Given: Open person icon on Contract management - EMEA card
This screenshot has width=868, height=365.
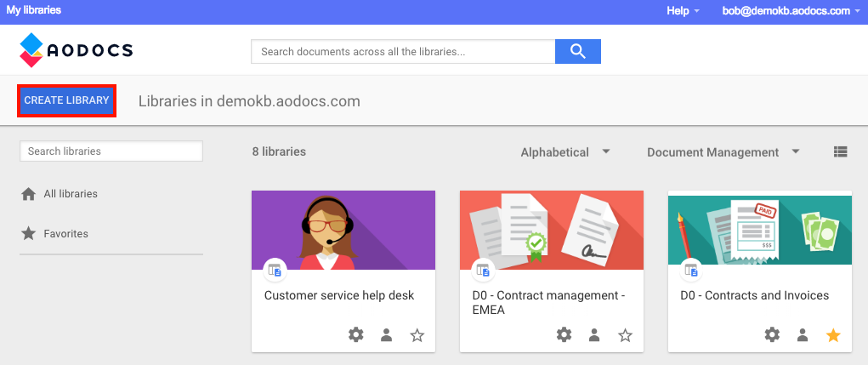Looking at the screenshot, I should click(x=594, y=334).
